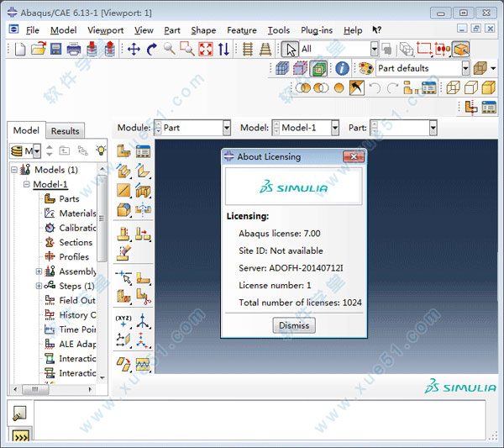This screenshot has height=448, width=504.
Task: Select Parts in the model tree
Action: click(69, 198)
